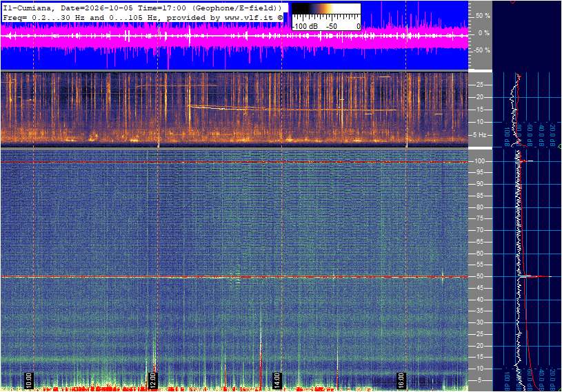
Task: Click the -50 label in color legend
Action: [332, 26]
